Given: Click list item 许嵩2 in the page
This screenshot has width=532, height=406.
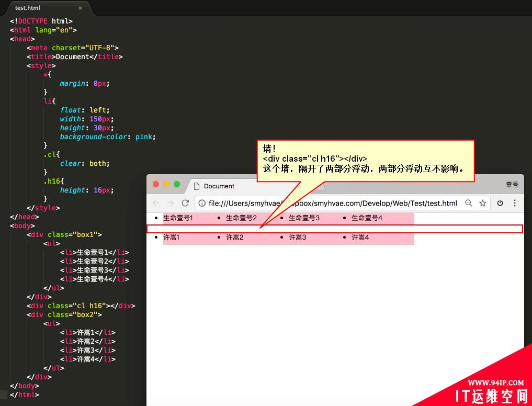Looking at the screenshot, I should (235, 238).
